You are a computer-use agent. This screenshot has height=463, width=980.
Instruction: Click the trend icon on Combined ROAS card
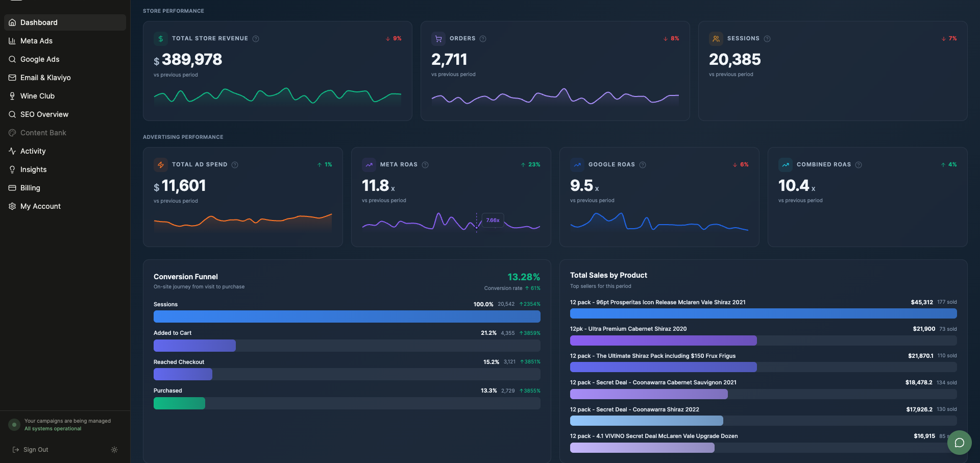786,165
